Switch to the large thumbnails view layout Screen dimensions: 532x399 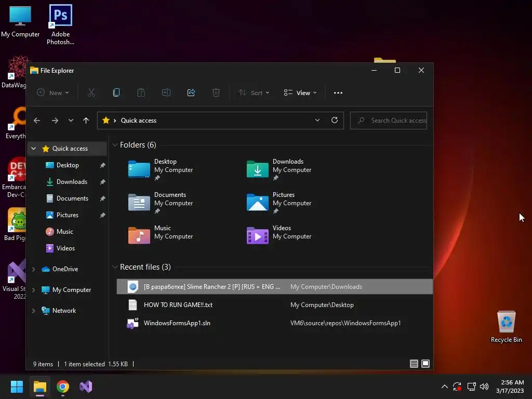pyautogui.click(x=425, y=364)
